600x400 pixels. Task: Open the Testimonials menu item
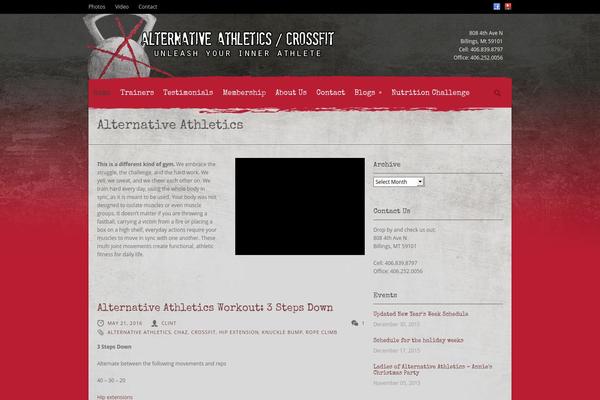click(x=188, y=93)
